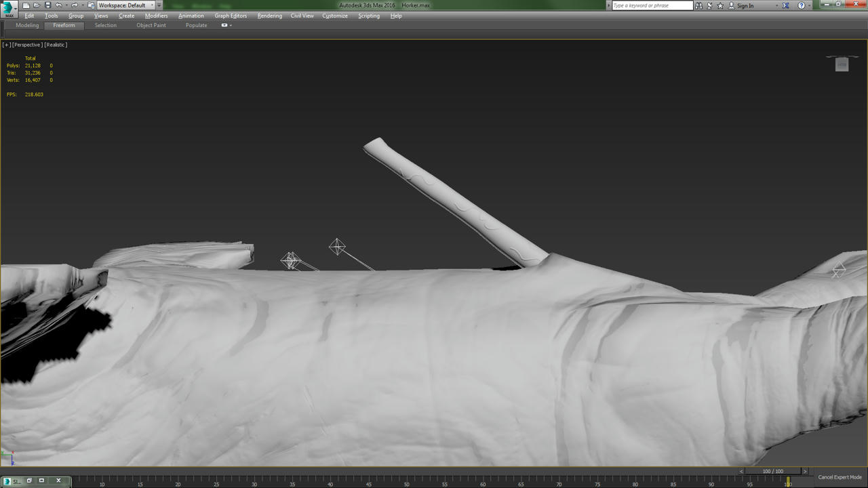868x488 pixels.
Task: Open the Views menu
Action: tap(101, 16)
